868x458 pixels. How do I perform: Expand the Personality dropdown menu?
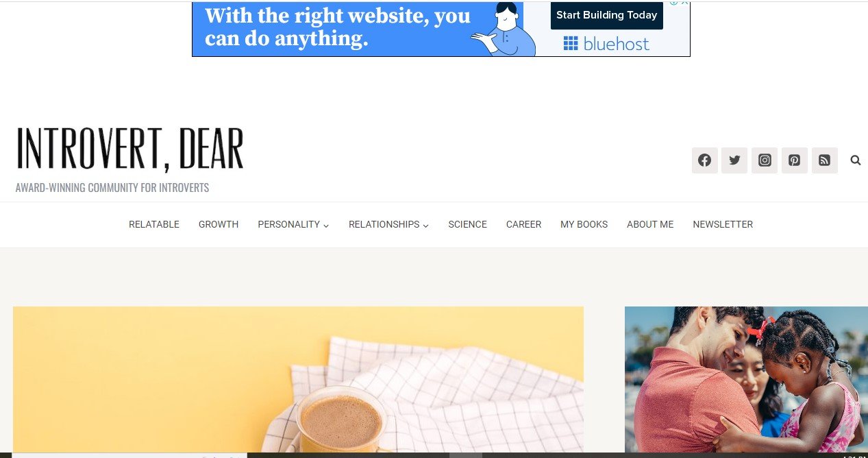[x=293, y=224]
